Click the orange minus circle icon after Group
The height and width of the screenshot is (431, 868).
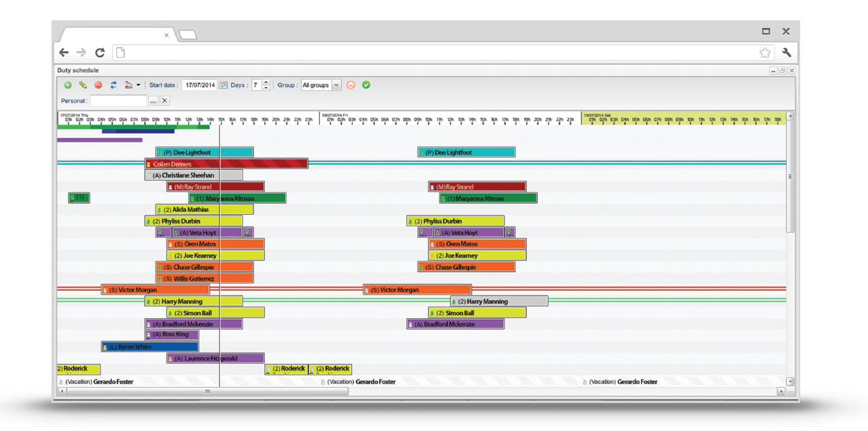[x=350, y=85]
